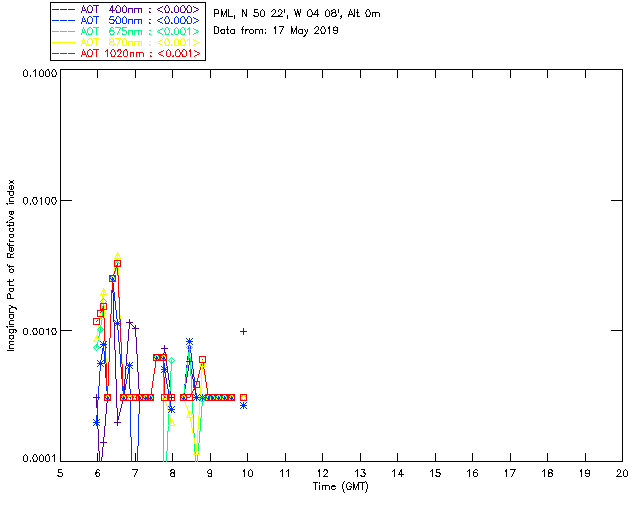640x512 pixels.
Task: Select the x-axis tick label 9
Action: coord(210,473)
